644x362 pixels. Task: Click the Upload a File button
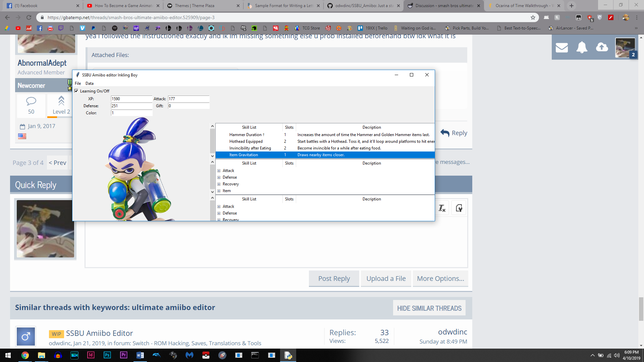coord(386,279)
